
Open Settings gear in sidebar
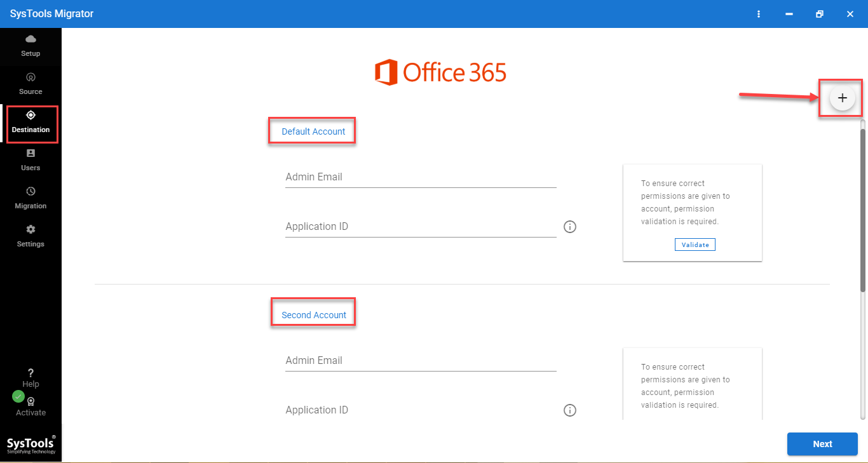pos(31,229)
